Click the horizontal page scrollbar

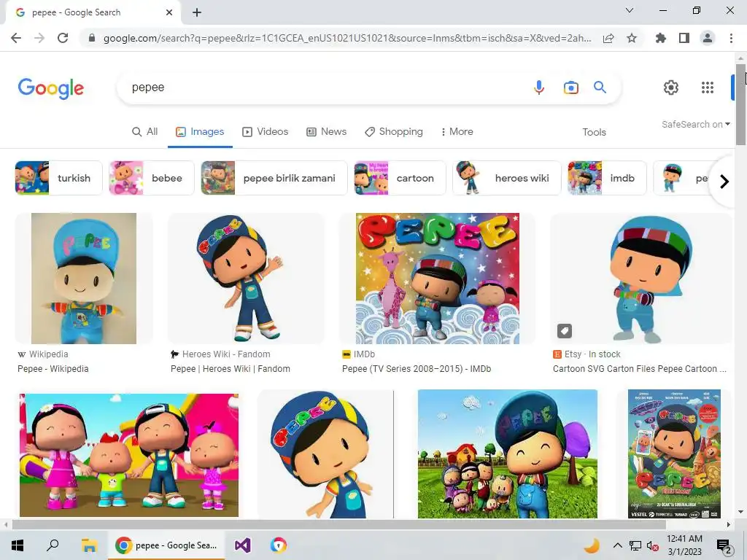point(338,525)
